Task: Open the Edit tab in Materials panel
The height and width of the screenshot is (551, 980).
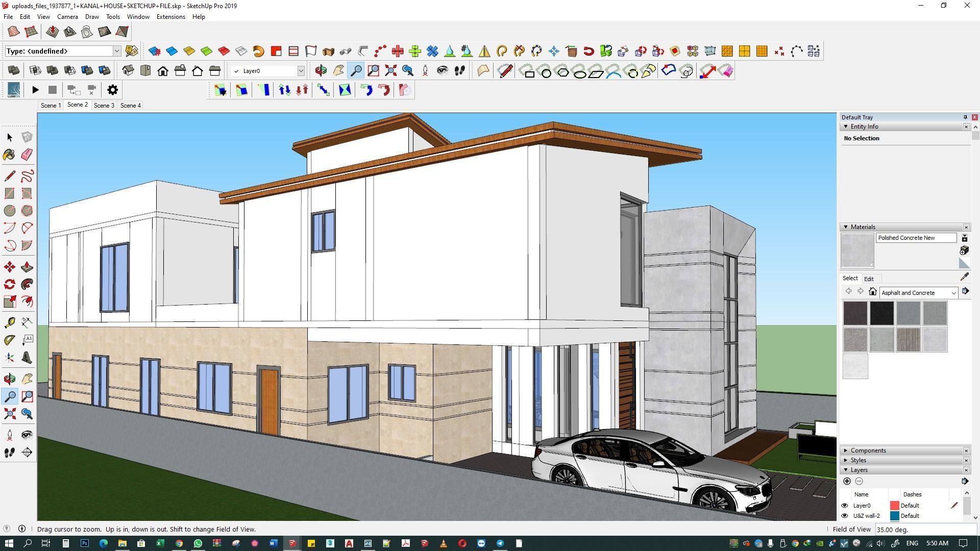Action: 869,279
